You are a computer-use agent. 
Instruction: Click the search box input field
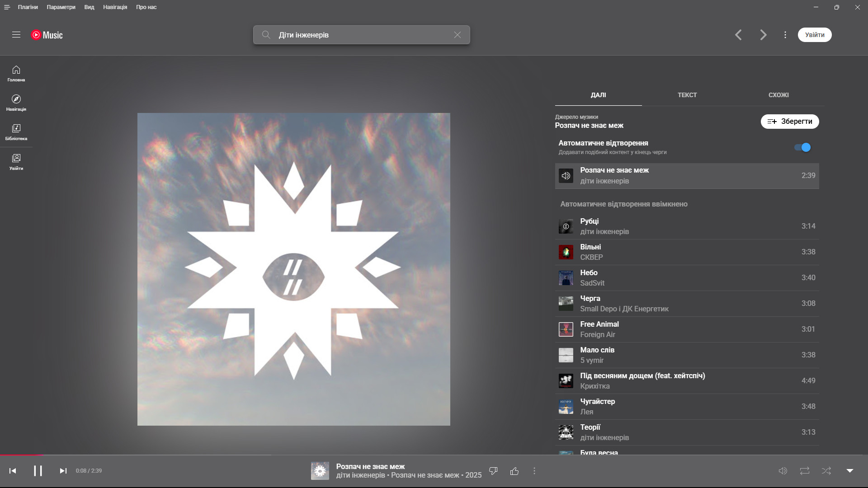(362, 35)
